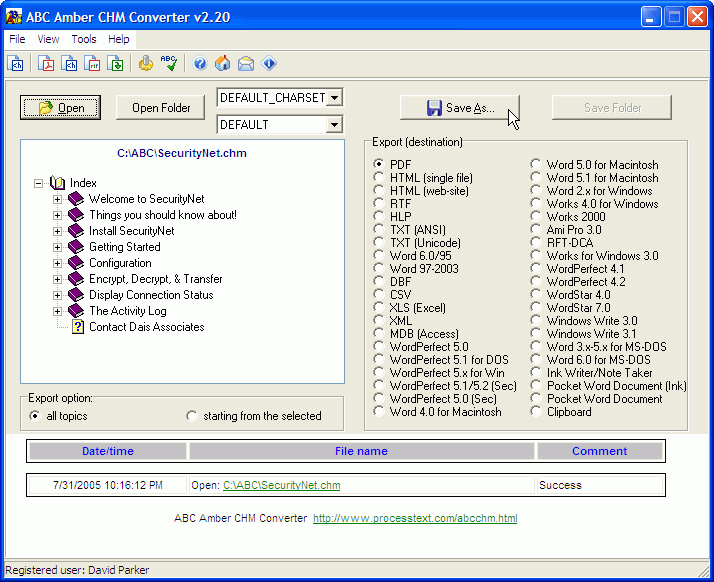Viewport: 714px width, 582px height.
Task: Click the blue info about icon
Action: (x=269, y=63)
